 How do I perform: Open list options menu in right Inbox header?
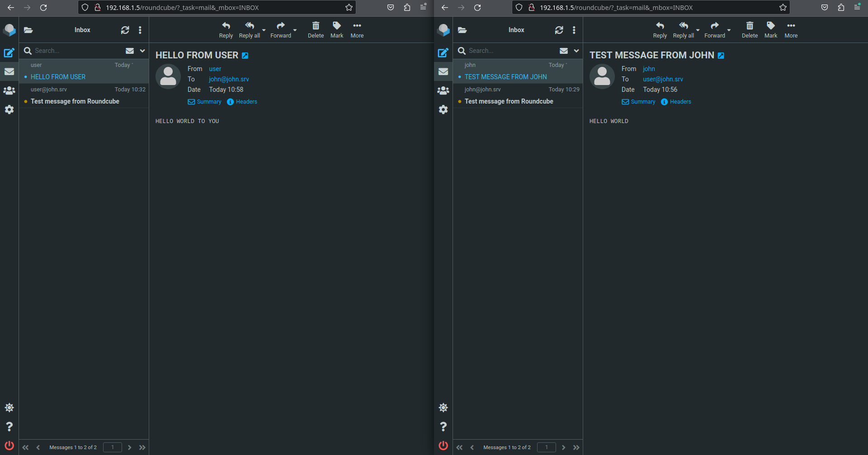574,30
